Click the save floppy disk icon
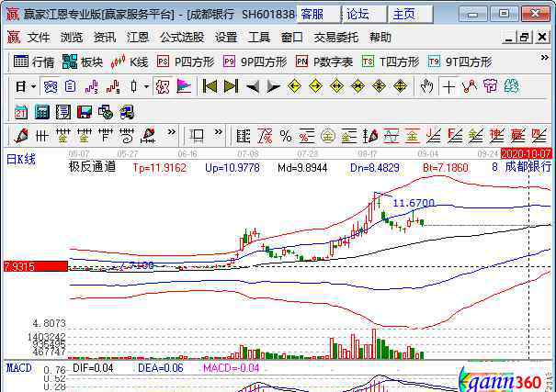This screenshot has width=556, height=392. pos(84,112)
